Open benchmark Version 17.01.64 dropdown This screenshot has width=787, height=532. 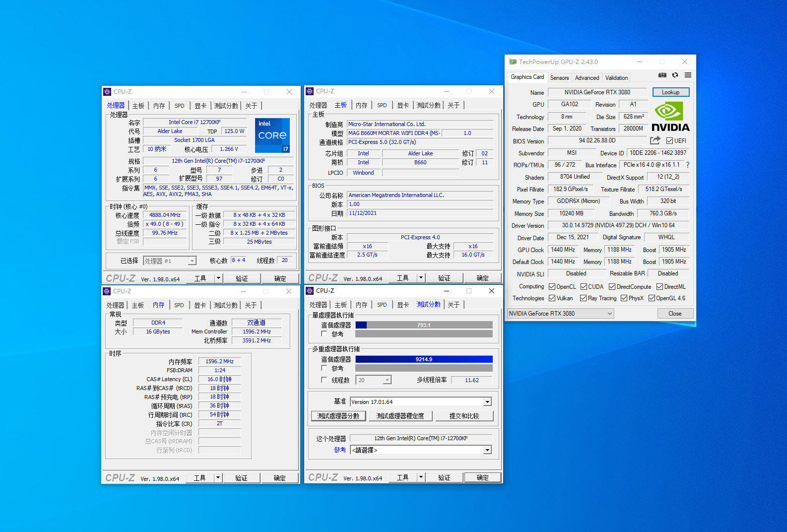(421, 402)
